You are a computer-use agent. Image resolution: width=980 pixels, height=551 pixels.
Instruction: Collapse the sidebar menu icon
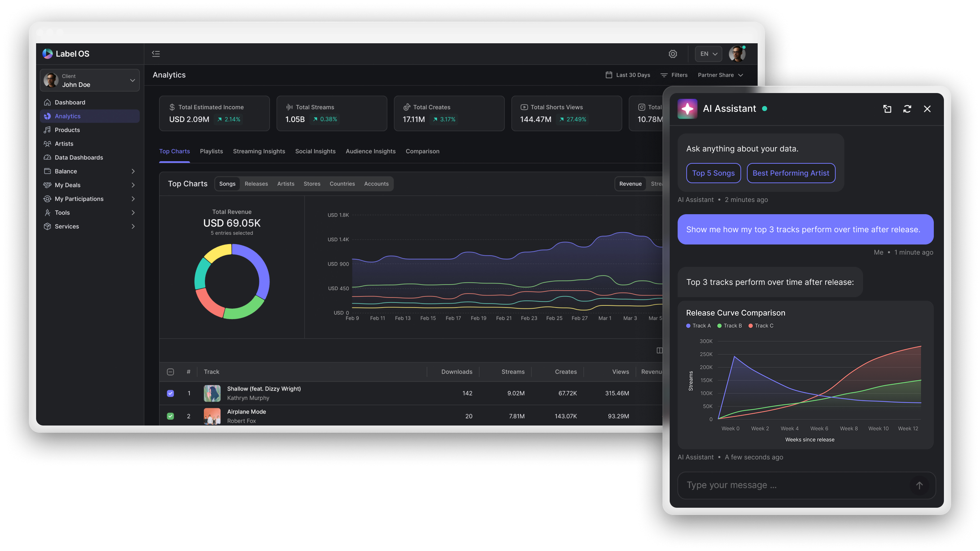coord(156,54)
